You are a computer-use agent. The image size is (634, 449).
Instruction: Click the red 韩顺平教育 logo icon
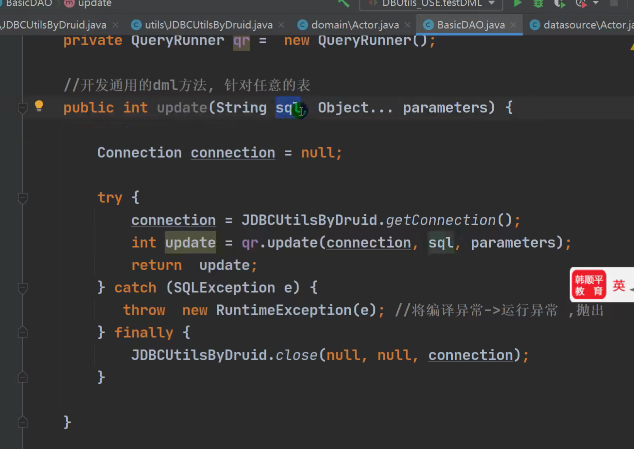point(589,285)
